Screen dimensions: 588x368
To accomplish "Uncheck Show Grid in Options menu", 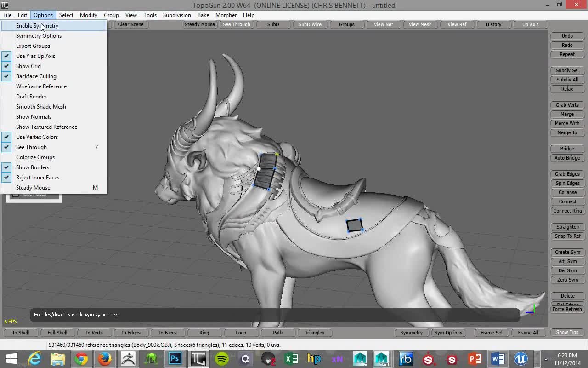I will [54, 66].
